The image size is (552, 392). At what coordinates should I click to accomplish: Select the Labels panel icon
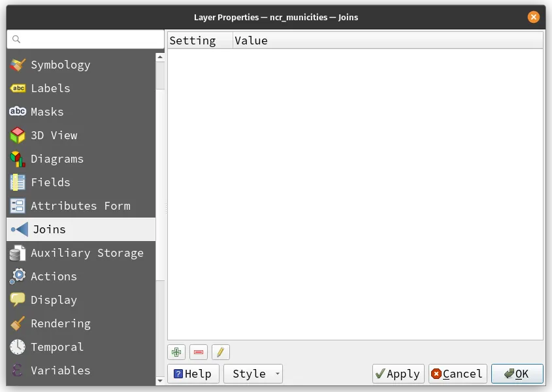[18, 88]
